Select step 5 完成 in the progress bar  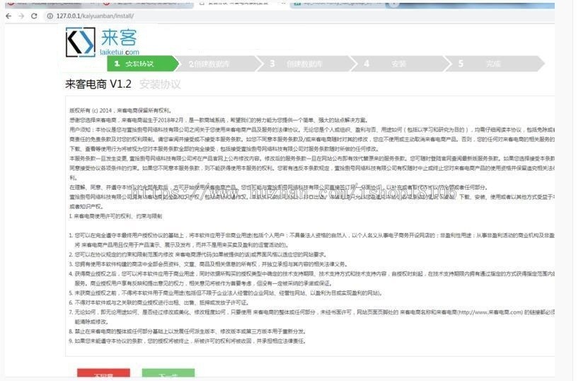pyautogui.click(x=493, y=64)
